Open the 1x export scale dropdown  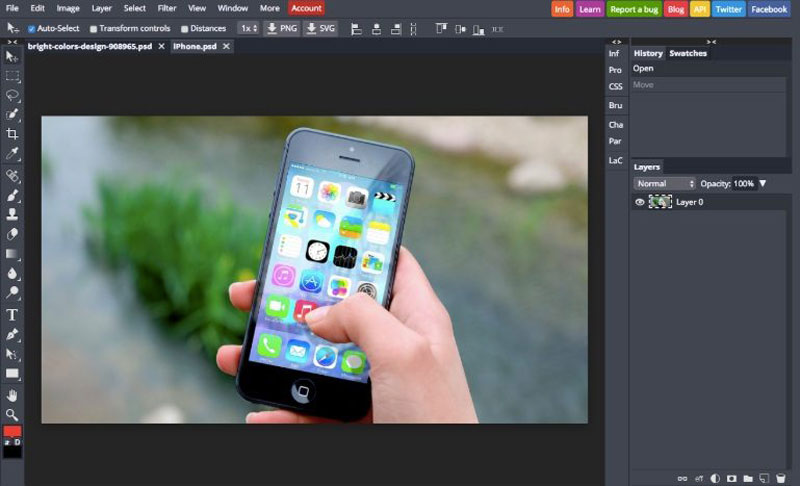[x=248, y=29]
